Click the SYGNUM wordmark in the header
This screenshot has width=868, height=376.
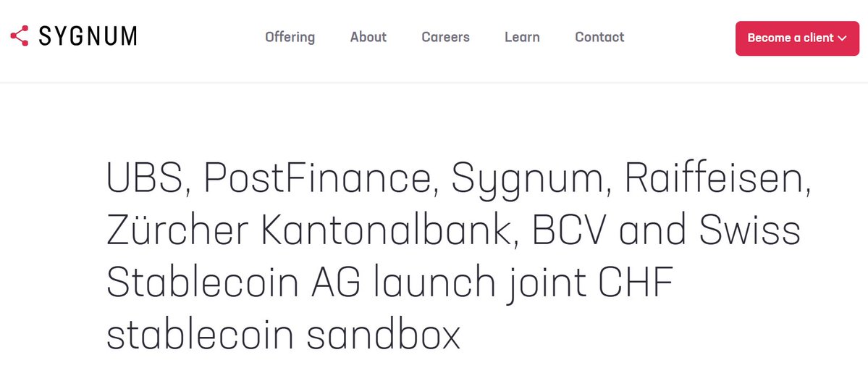(x=88, y=36)
